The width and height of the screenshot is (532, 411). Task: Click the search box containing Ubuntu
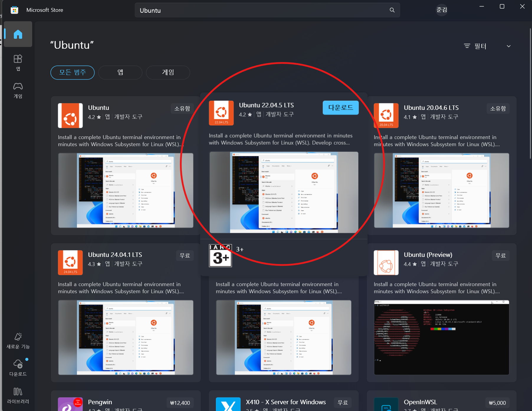267,10
